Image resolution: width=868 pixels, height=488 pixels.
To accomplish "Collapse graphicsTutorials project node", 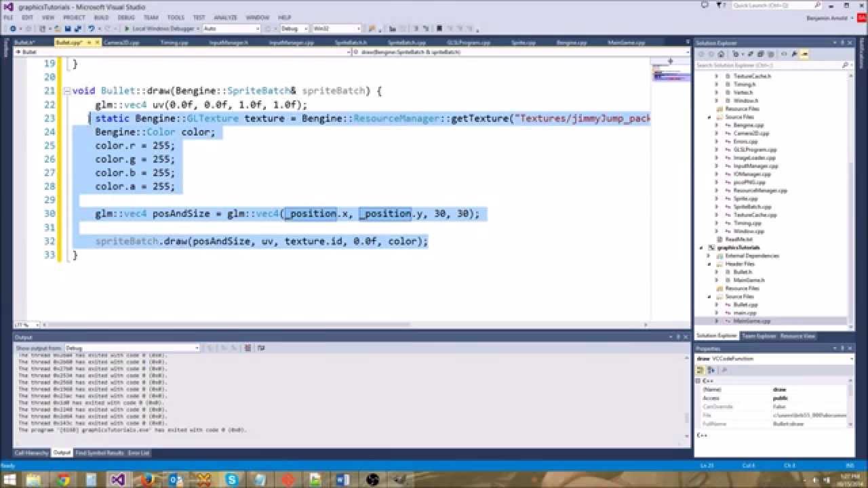I will click(702, 247).
